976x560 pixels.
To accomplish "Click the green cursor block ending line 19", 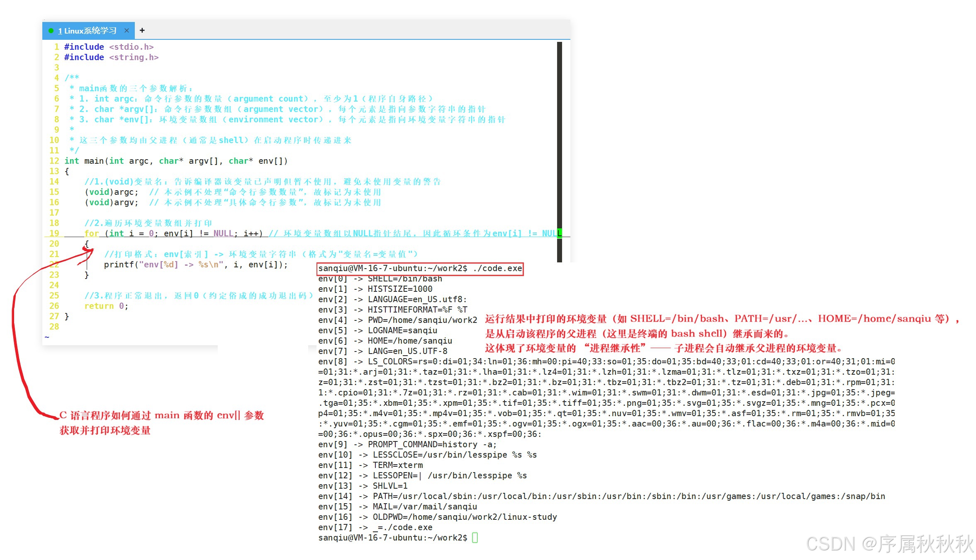I will [x=560, y=233].
